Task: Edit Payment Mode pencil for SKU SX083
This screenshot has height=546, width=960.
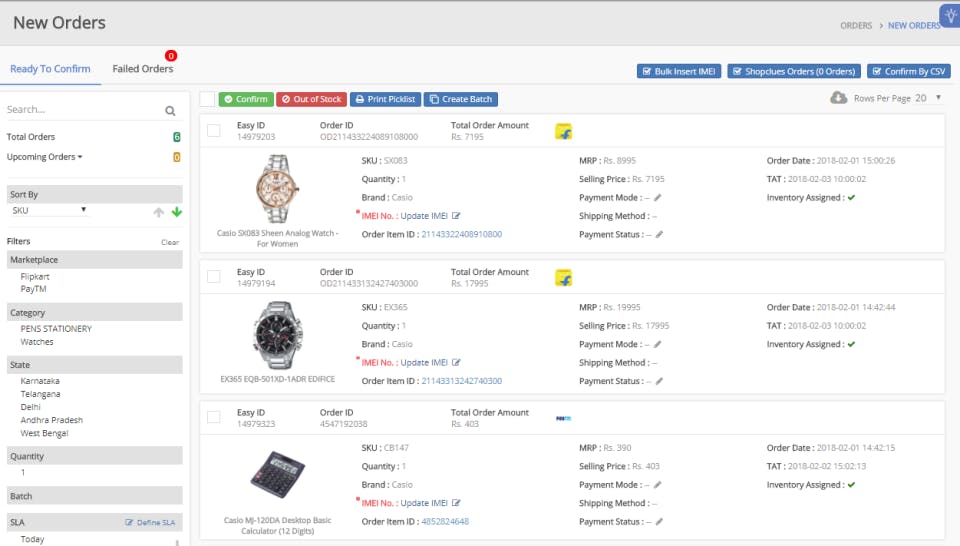Action: 658,198
